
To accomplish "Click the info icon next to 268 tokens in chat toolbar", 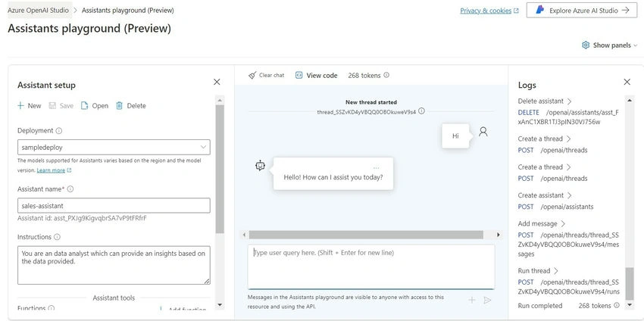I will point(386,75).
